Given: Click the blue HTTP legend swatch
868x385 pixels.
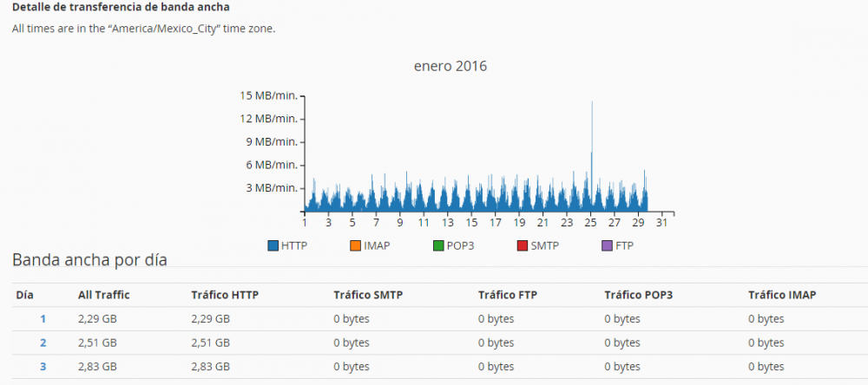Looking at the screenshot, I should tap(273, 245).
